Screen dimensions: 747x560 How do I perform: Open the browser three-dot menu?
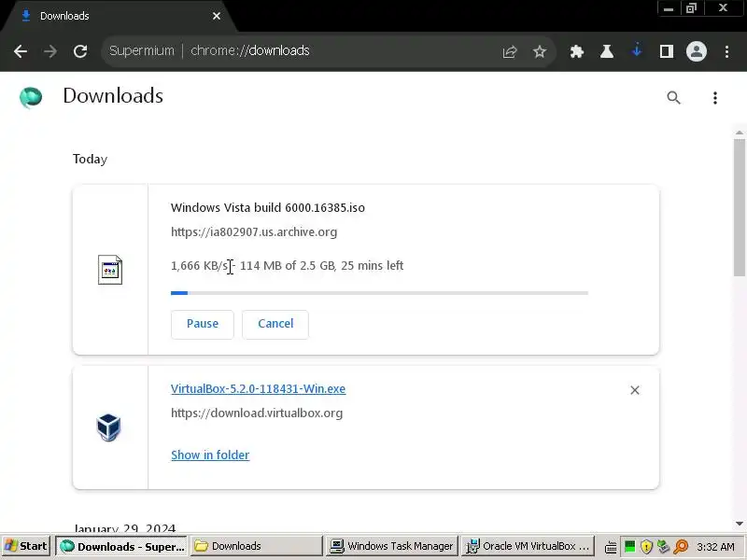(726, 51)
